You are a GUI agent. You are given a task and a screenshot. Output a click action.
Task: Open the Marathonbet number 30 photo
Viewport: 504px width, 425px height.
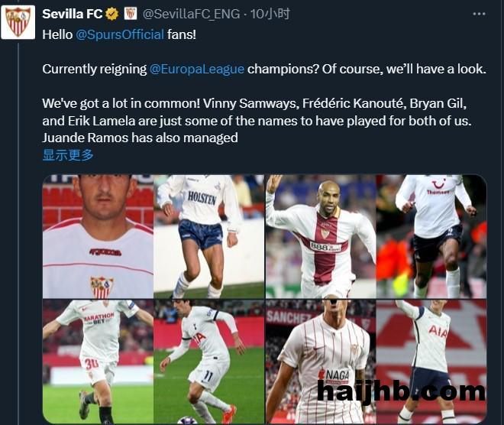pos(98,362)
